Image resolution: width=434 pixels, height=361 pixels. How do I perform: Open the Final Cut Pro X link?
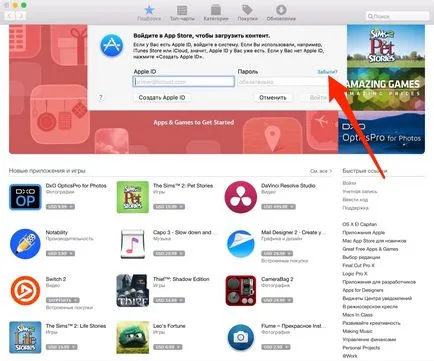358,265
